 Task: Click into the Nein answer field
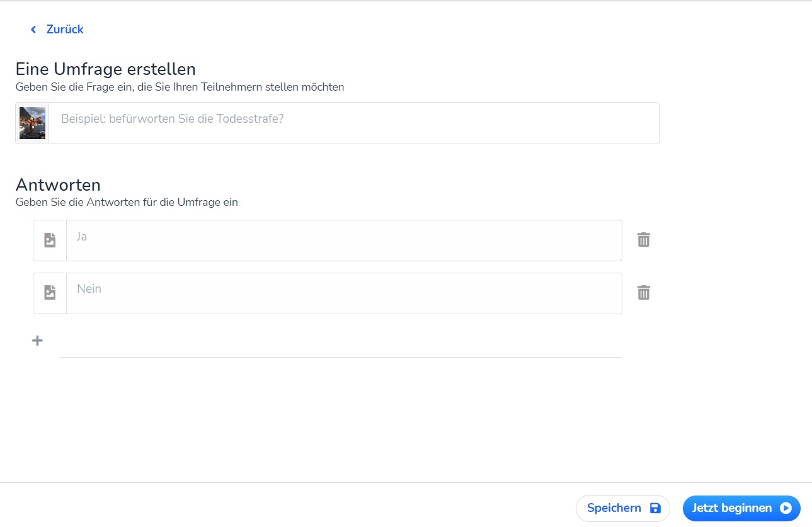[343, 293]
